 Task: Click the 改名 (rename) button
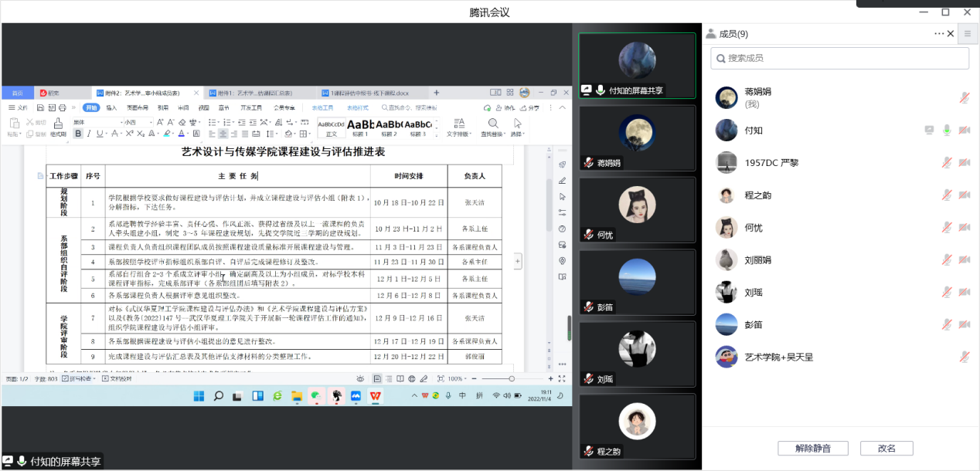[x=886, y=449]
